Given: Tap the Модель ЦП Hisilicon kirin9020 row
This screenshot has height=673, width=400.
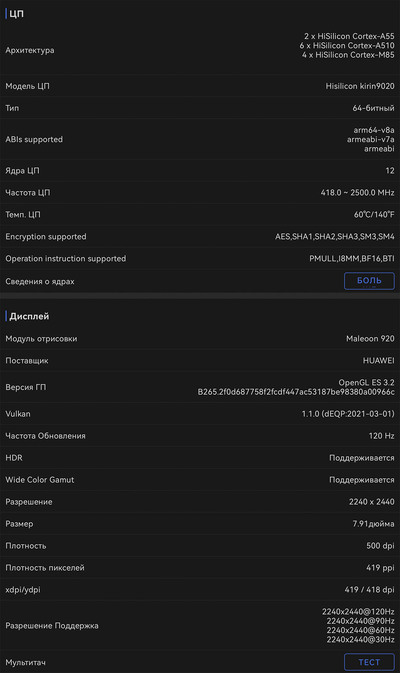Looking at the screenshot, I should tap(200, 86).
